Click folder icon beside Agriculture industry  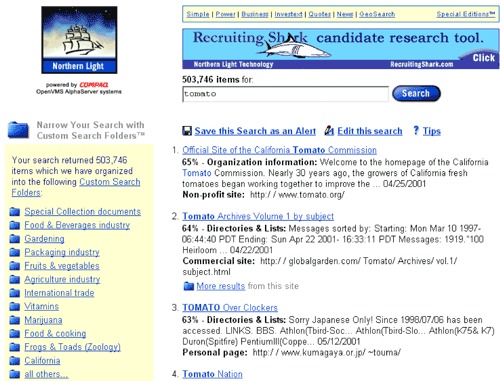coord(15,279)
